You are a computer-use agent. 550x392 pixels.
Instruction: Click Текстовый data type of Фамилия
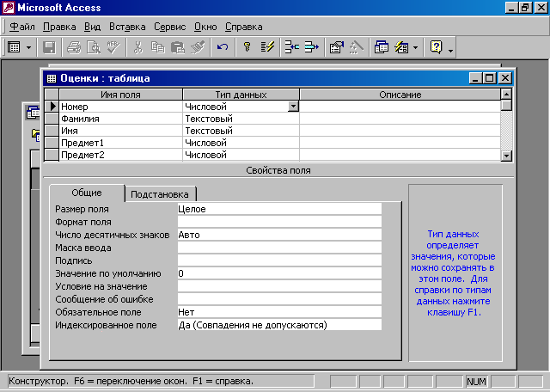tap(241, 119)
